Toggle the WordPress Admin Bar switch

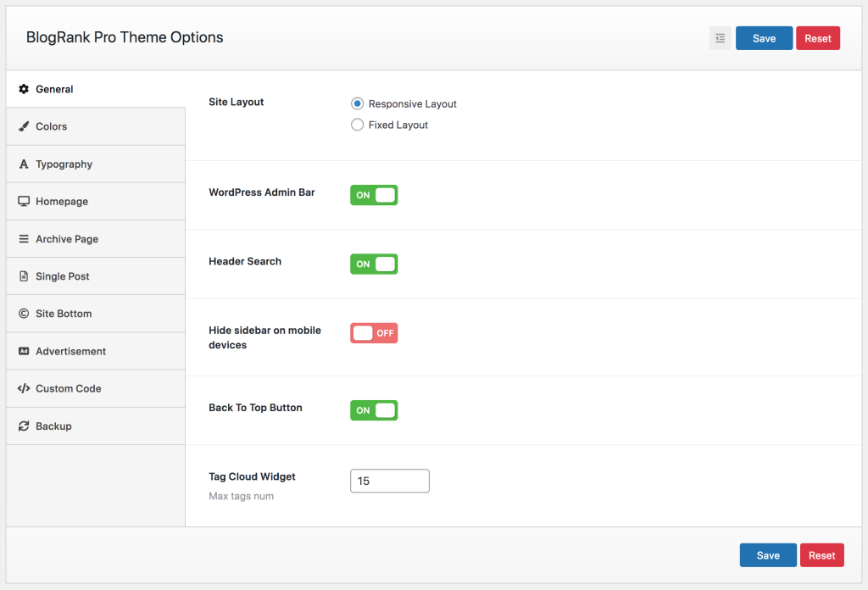374,195
